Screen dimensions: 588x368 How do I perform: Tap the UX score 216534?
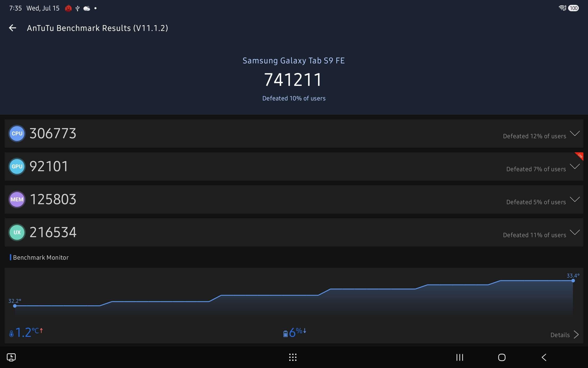[x=53, y=232]
